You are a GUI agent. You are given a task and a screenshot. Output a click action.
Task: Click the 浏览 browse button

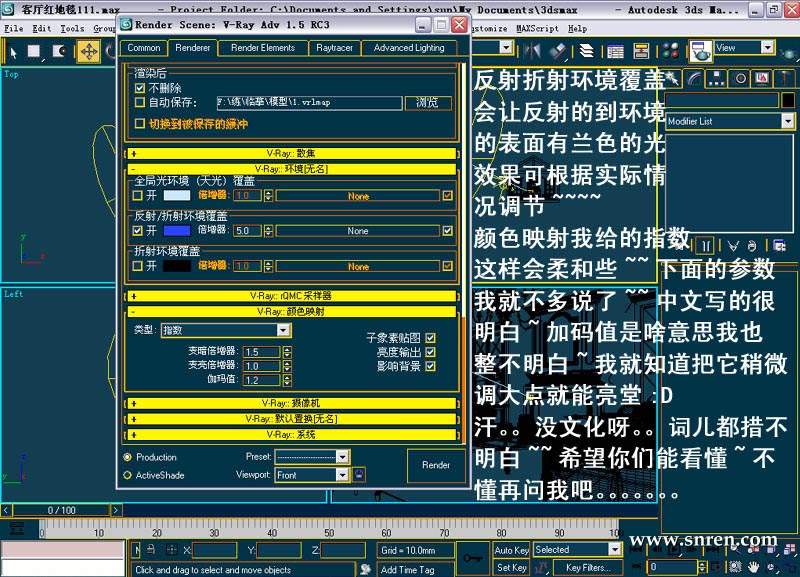coord(428,102)
